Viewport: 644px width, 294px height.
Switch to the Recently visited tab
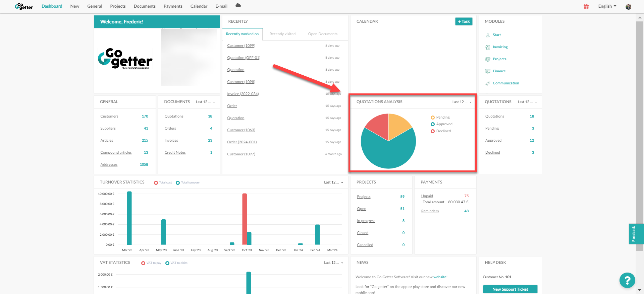coord(282,34)
